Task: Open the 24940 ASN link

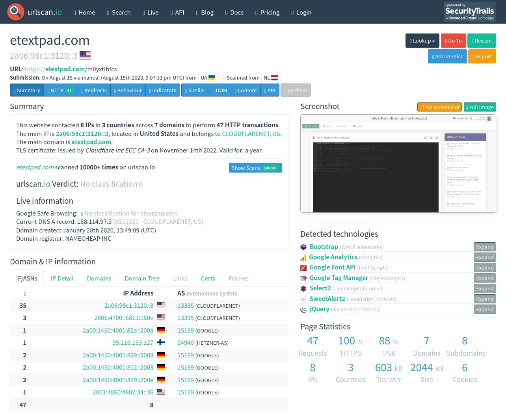Action: pos(186,343)
